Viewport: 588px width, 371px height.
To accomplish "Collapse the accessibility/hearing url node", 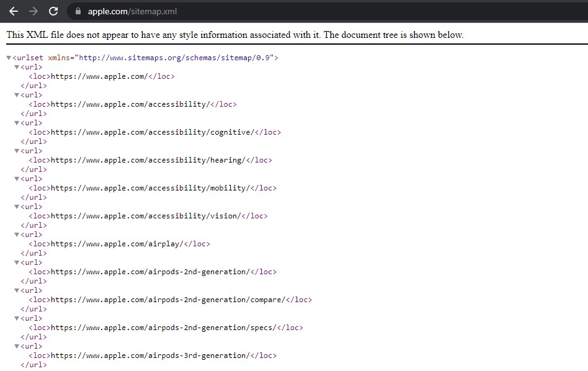I will pyautogui.click(x=17, y=151).
